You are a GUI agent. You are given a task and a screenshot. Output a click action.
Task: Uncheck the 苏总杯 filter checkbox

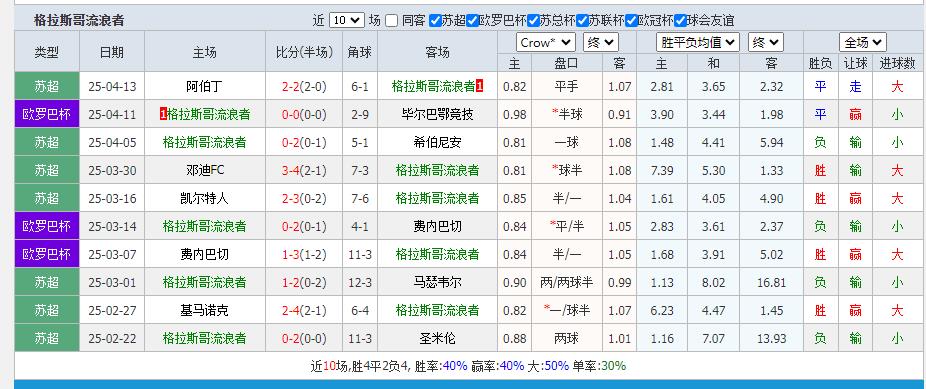point(533,21)
